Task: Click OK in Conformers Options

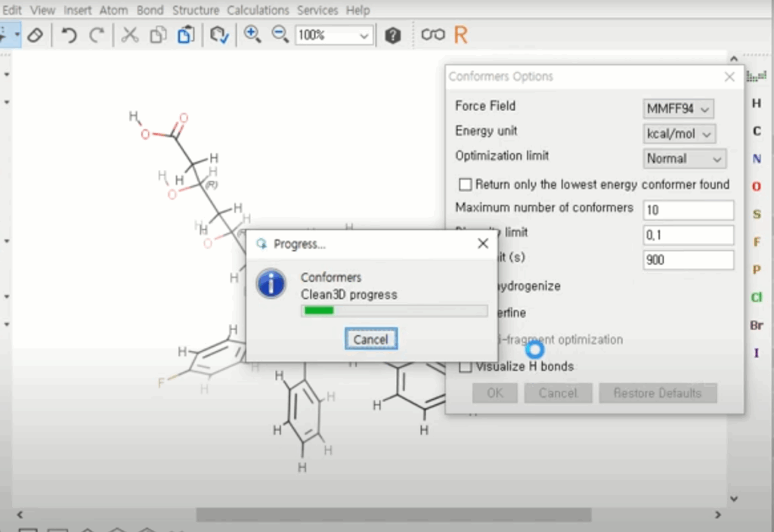Action: pyautogui.click(x=495, y=393)
